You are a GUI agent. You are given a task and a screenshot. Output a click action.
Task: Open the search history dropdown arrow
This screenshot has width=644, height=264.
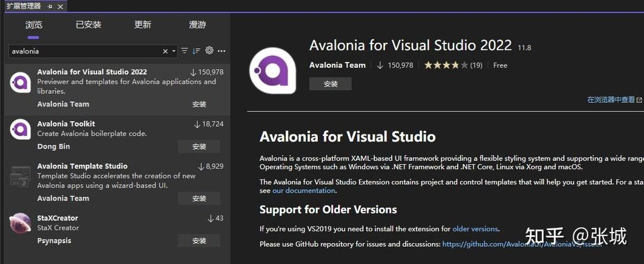point(174,51)
